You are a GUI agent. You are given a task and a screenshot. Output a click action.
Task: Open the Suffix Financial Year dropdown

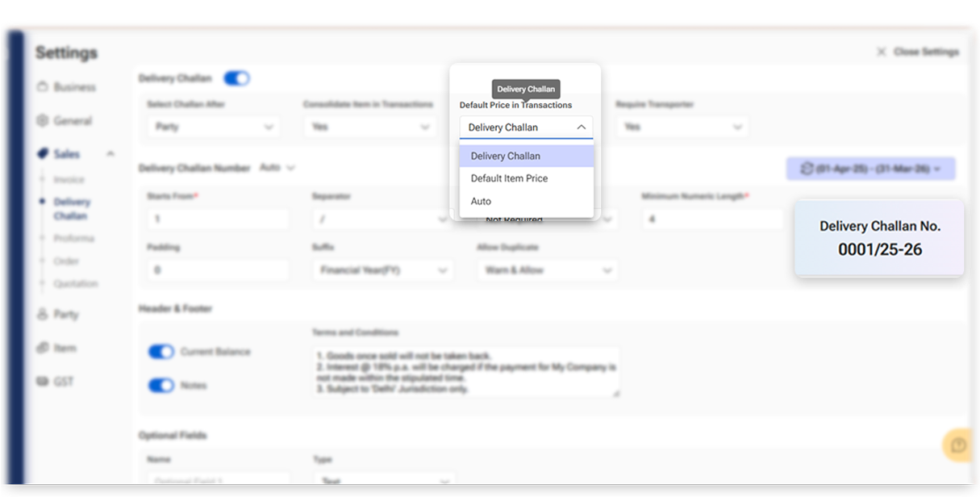click(382, 270)
